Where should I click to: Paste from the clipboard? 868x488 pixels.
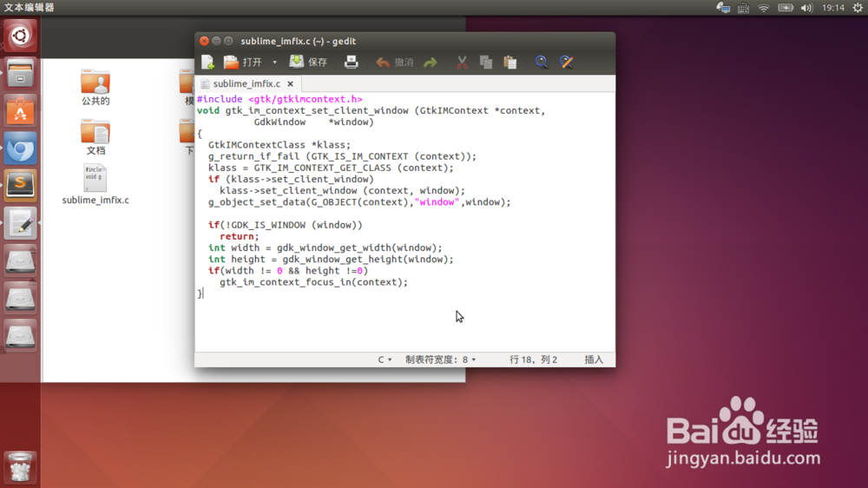tap(510, 62)
